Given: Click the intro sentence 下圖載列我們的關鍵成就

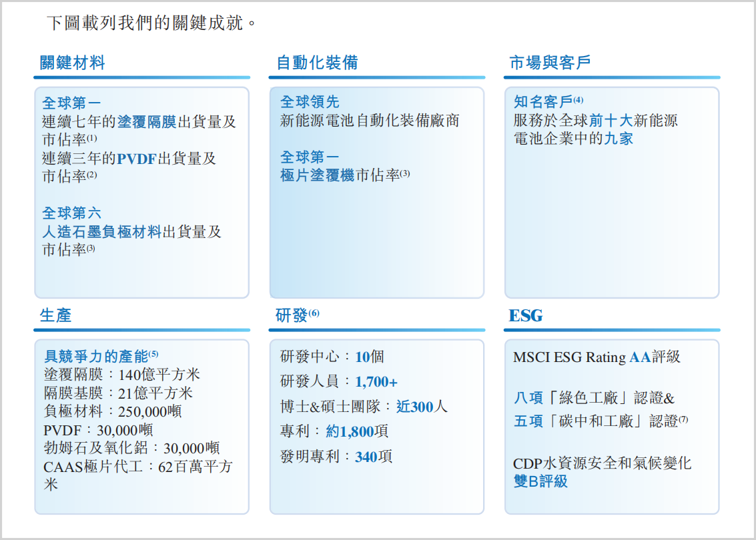Looking at the screenshot, I should (152, 23).
